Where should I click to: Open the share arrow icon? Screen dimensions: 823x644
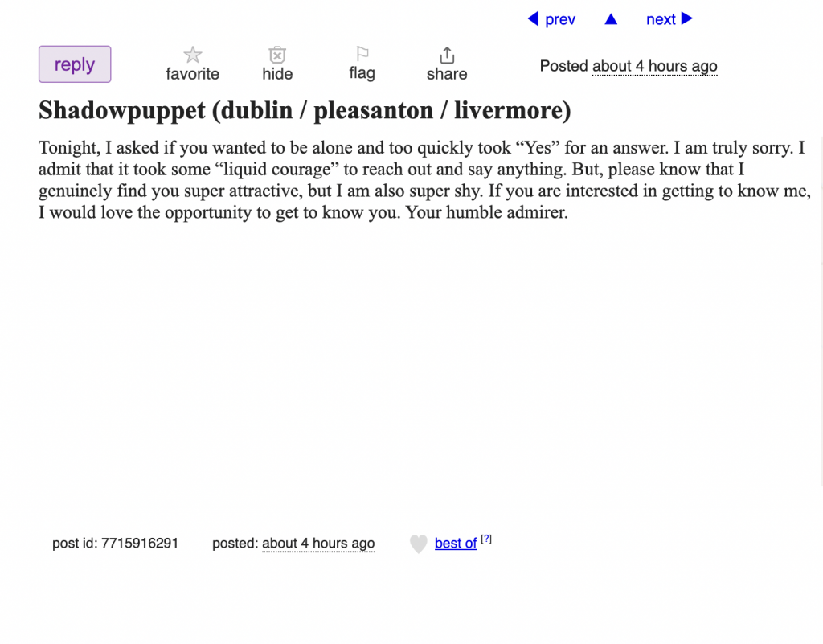point(447,55)
